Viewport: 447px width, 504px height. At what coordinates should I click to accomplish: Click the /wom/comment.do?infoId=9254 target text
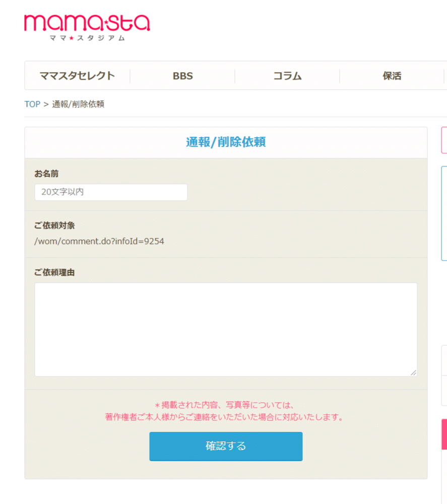99,241
